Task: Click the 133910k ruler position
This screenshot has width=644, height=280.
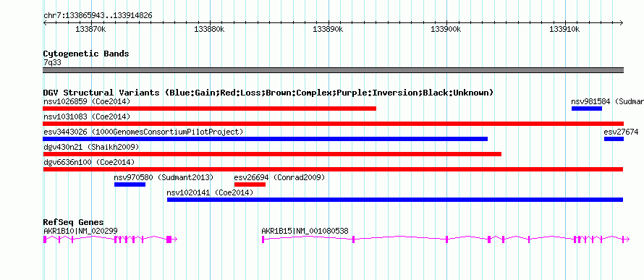Action: (565, 29)
